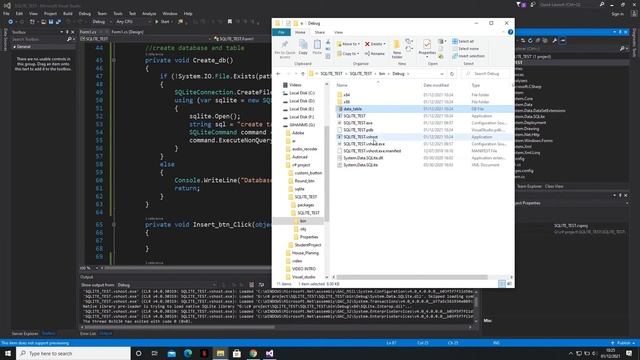Switch Explorer to details view icon
The height and width of the screenshot is (360, 640).
tap(502, 284)
